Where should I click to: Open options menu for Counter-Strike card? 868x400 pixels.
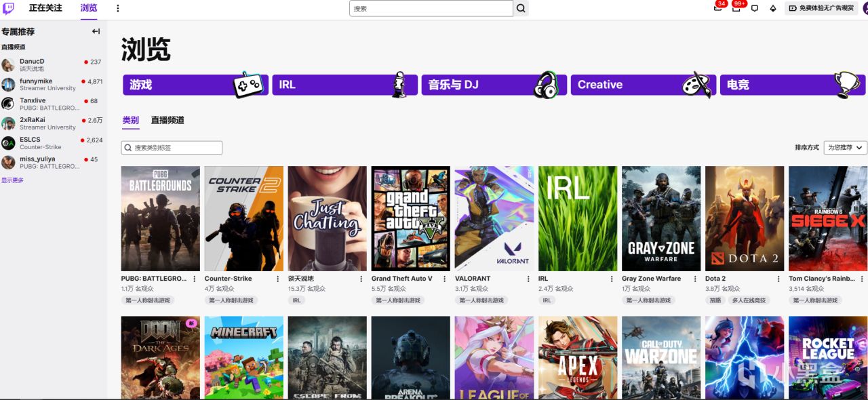point(277,279)
